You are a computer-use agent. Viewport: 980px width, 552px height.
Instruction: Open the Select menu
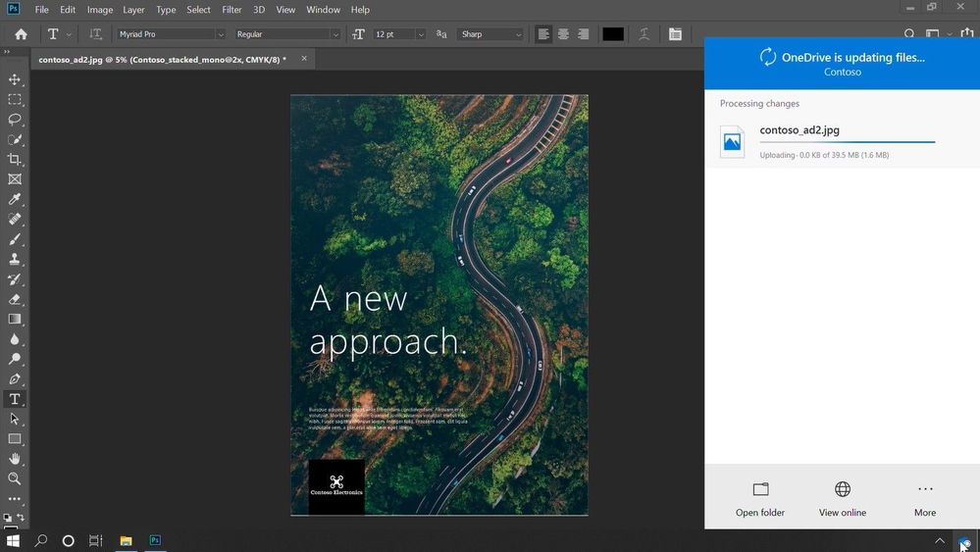click(x=199, y=10)
